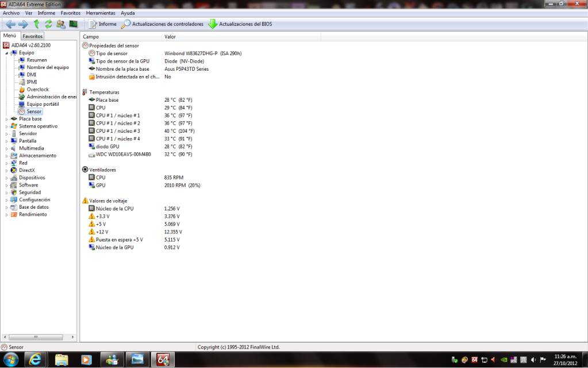Open the Informe report button
Image resolution: width=588 pixels, height=368 pixels.
[102, 24]
